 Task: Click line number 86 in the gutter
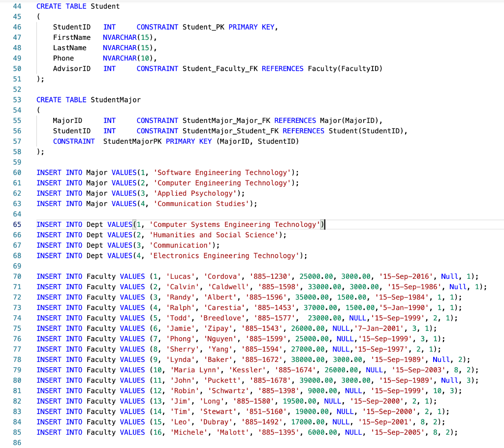[17, 443]
